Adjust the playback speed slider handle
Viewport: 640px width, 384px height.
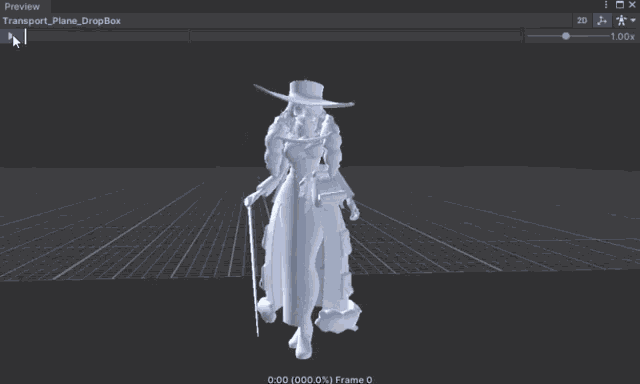pyautogui.click(x=566, y=36)
